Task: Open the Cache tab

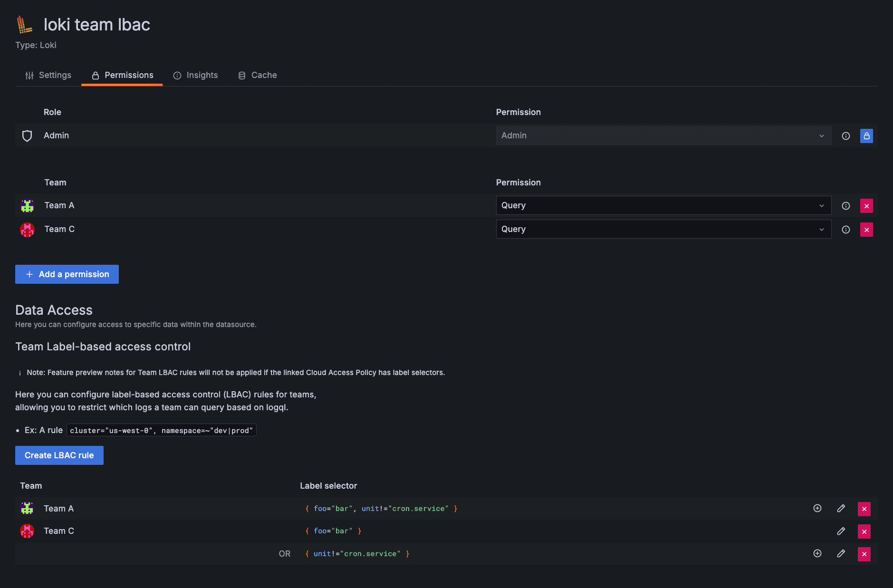Action: [257, 75]
